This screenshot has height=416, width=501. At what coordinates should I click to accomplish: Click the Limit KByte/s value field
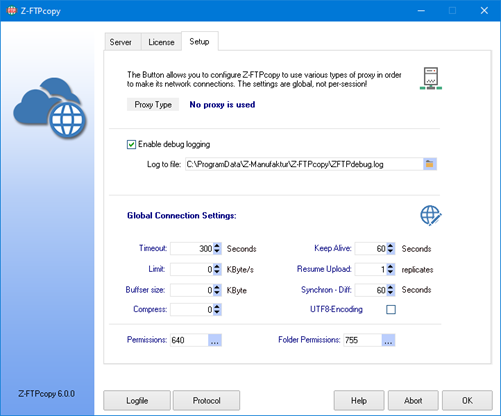[192, 269]
